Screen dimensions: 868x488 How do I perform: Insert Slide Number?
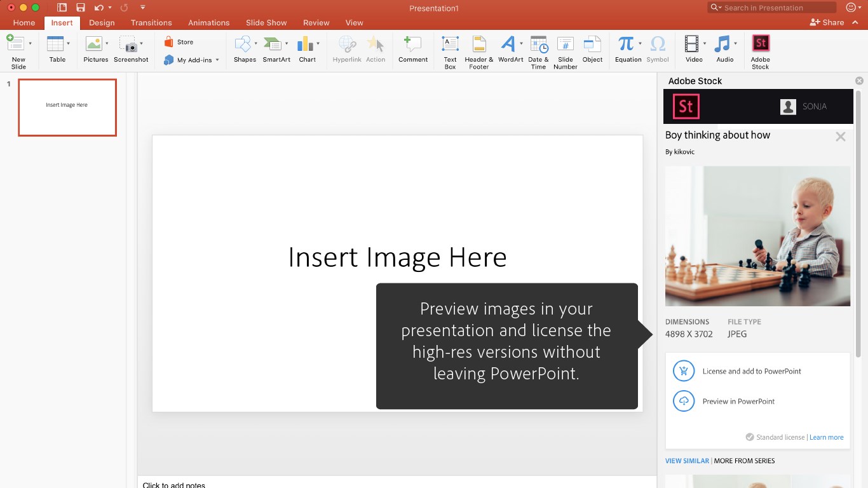565,44
